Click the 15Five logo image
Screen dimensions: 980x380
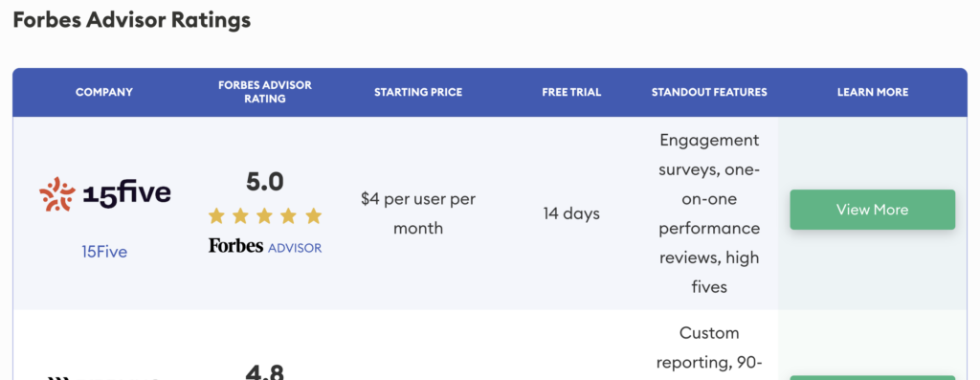pyautogui.click(x=104, y=193)
